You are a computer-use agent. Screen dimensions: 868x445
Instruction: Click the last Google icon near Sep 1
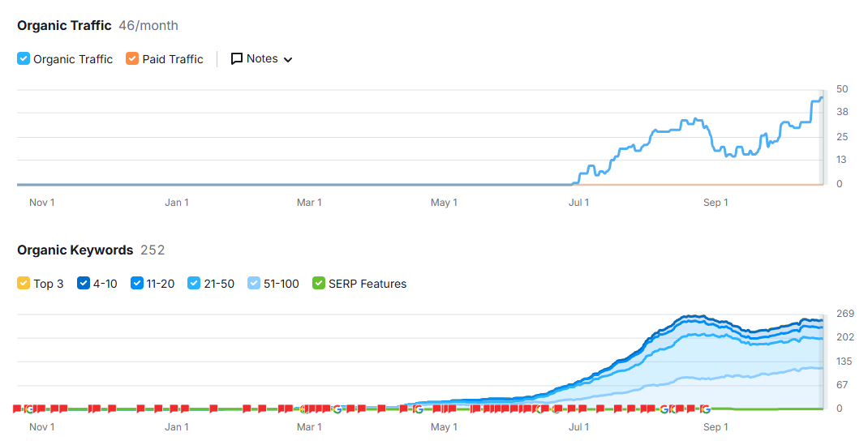click(x=705, y=409)
